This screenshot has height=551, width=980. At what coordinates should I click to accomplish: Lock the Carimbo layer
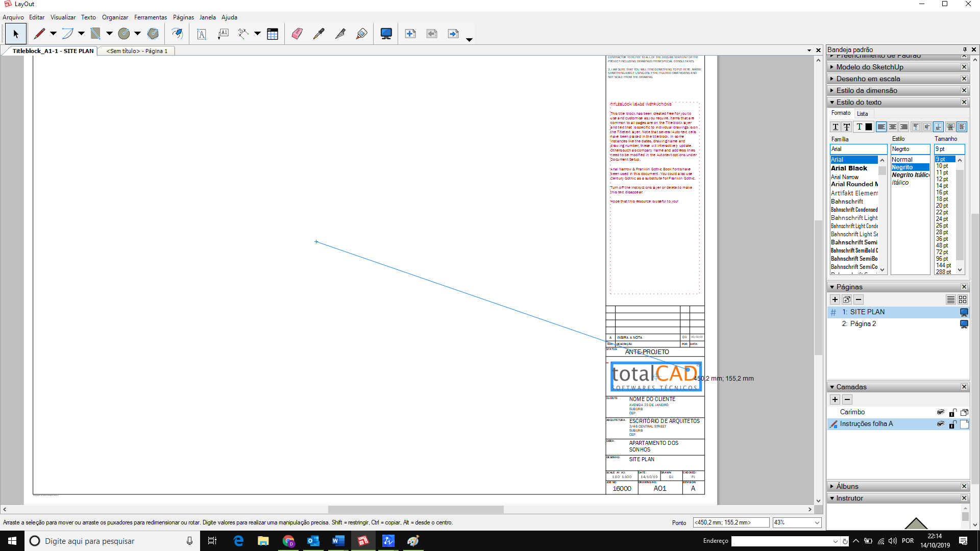point(952,412)
